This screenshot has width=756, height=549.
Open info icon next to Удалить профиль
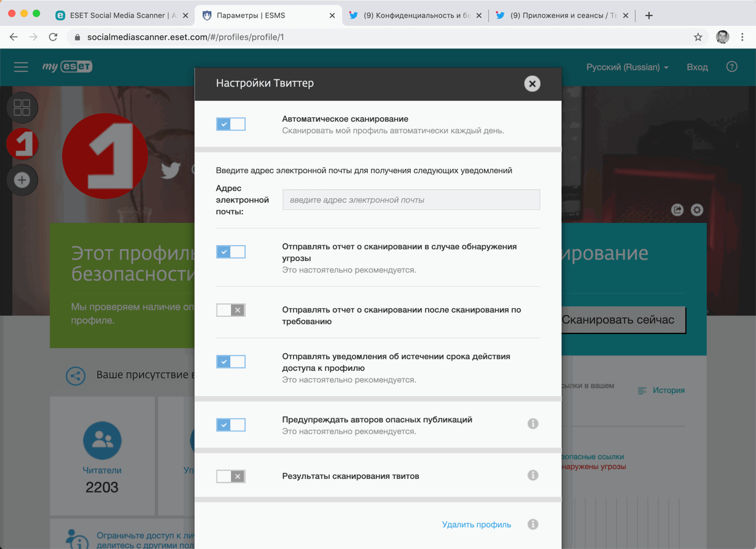(533, 524)
